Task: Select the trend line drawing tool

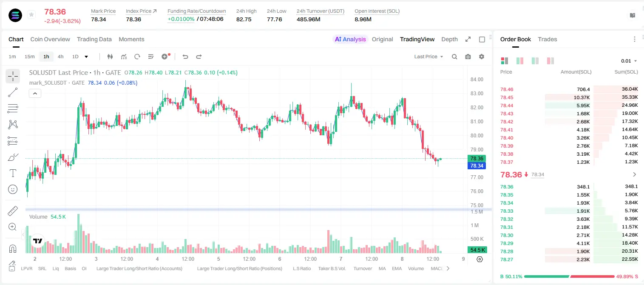Action: pos(13,92)
